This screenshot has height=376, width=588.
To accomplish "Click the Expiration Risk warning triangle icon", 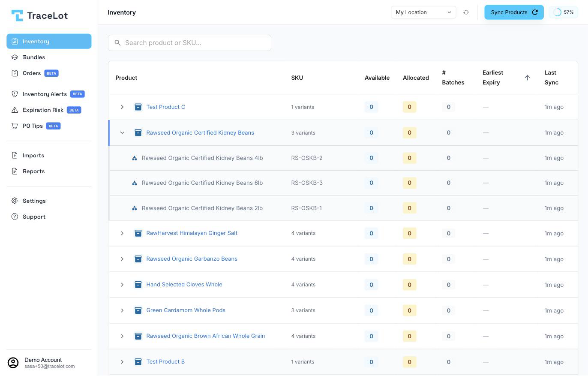I will (x=15, y=110).
